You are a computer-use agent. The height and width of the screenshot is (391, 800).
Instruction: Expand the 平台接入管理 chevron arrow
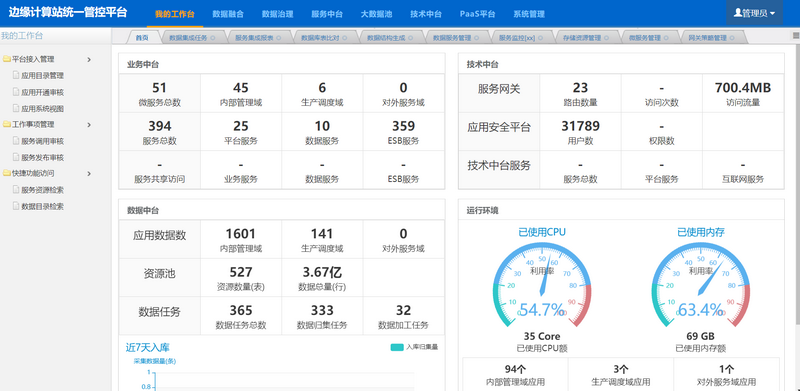[89, 60]
